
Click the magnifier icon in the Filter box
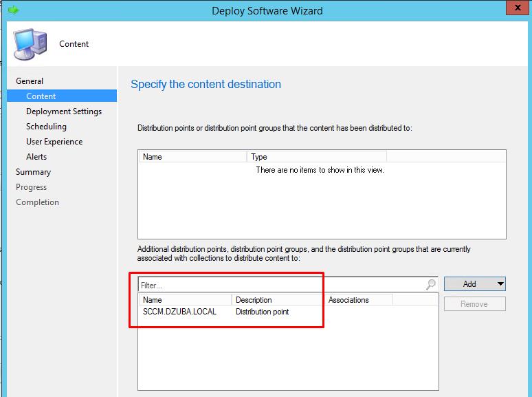click(431, 284)
